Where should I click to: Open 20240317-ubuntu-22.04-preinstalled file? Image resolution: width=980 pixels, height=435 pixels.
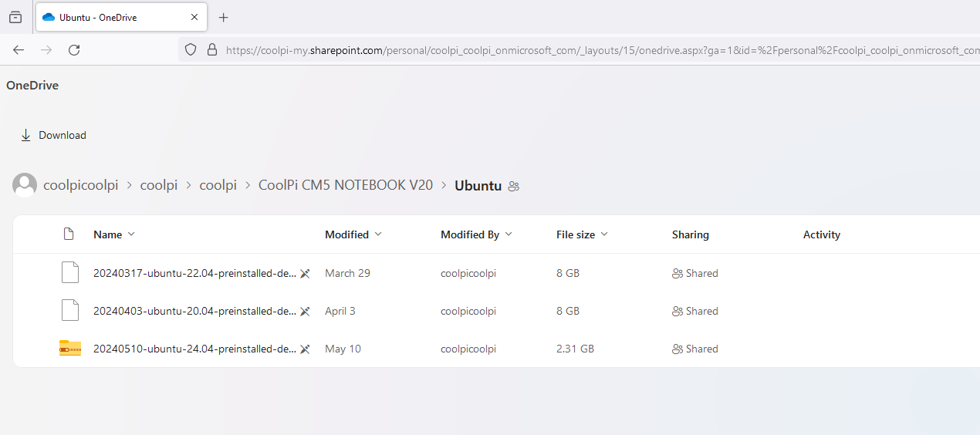[x=194, y=273]
